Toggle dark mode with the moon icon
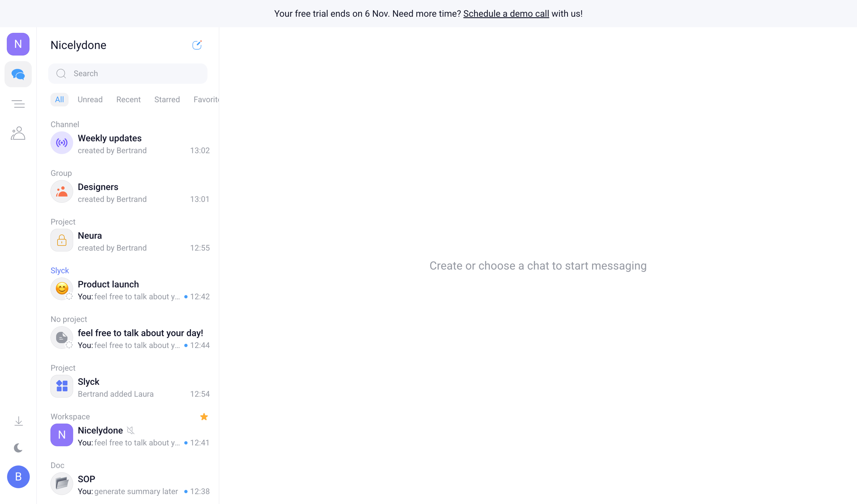857x504 pixels. pyautogui.click(x=18, y=448)
